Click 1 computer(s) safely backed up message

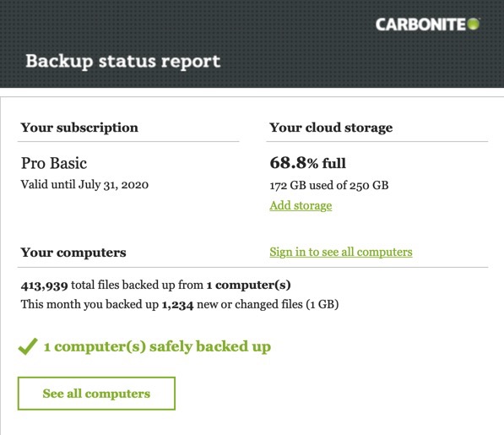(158, 347)
